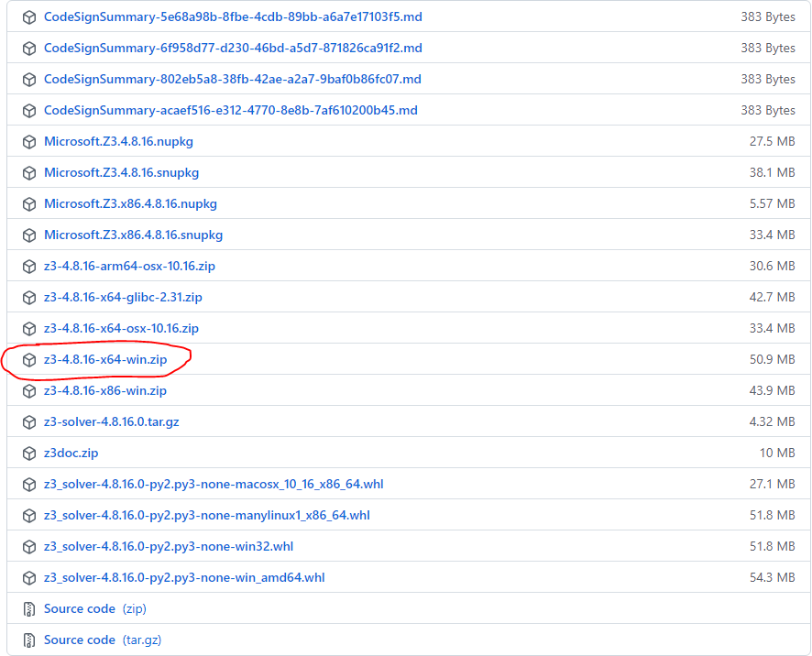Download the macosx_10_16_x86_64 z3_solver wheel
Viewport: 812px width, 656px height.
point(214,484)
